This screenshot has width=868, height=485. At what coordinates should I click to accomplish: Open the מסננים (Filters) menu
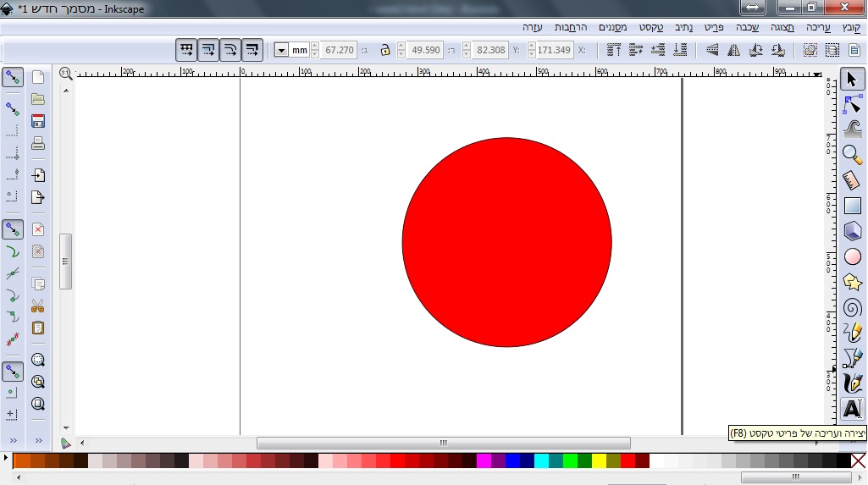pyautogui.click(x=613, y=27)
